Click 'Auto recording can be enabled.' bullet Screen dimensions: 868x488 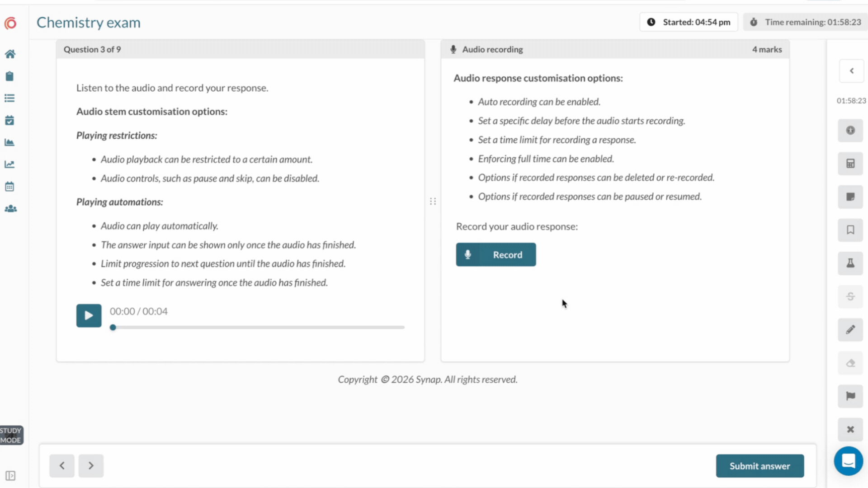click(539, 102)
